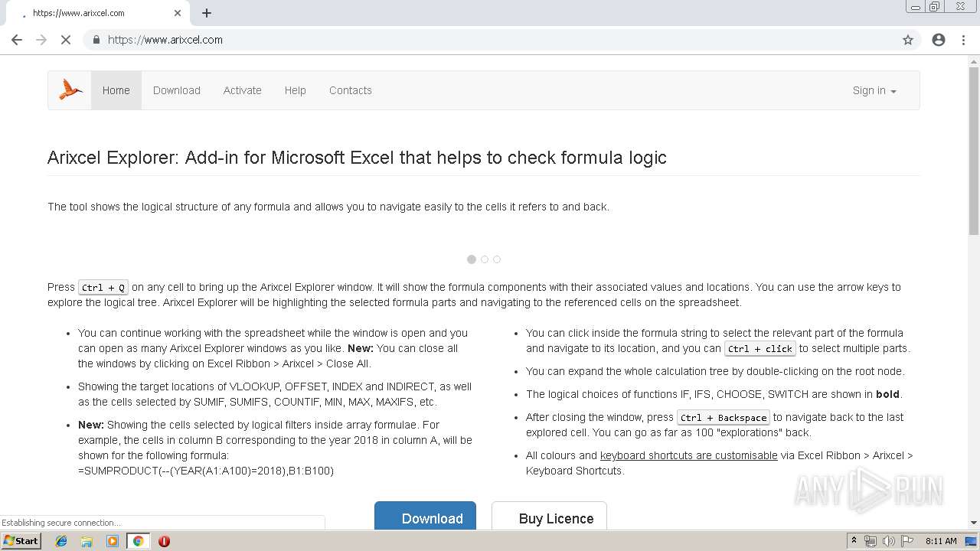Expand the Sign in dropdown
This screenshot has height=551, width=980.
pos(874,90)
